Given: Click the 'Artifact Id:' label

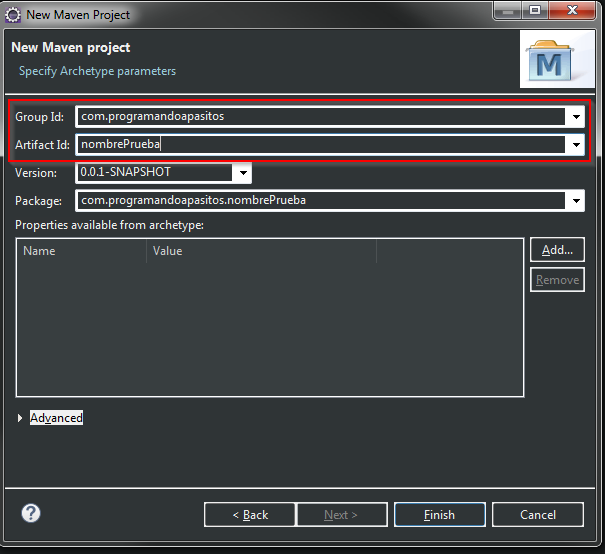Looking at the screenshot, I should 42,145.
